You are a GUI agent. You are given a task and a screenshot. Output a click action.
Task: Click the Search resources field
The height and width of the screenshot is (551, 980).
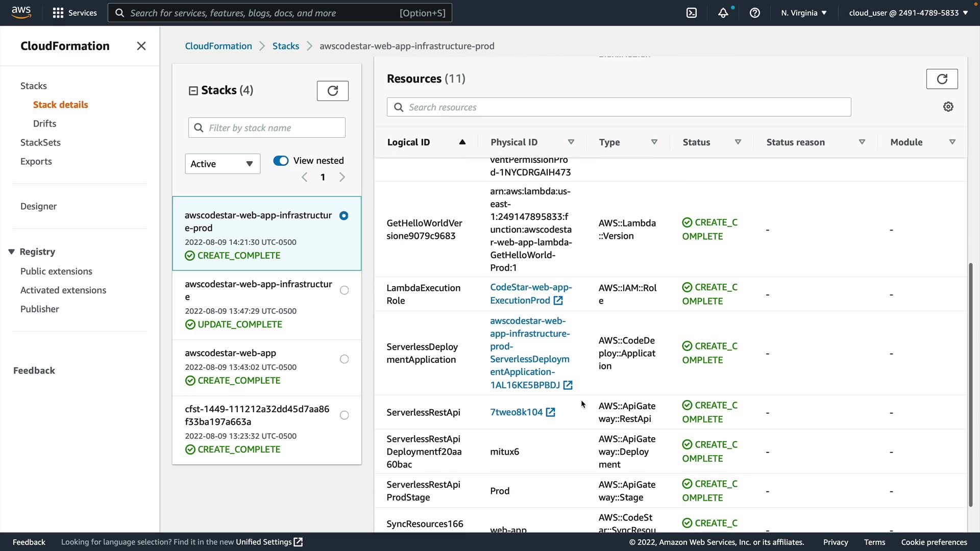619,107
